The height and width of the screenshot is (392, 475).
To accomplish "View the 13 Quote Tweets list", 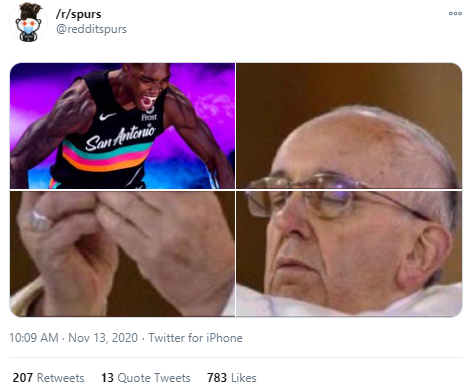I will 146,378.
